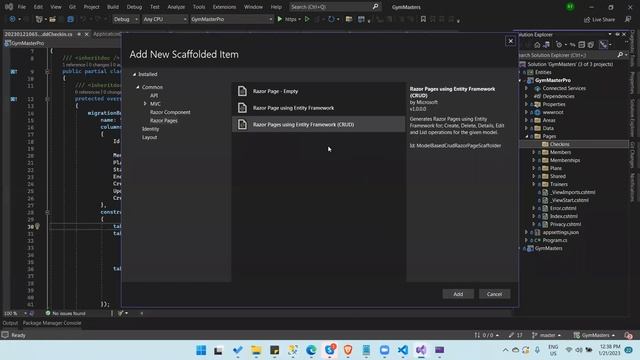The image size is (640, 360).
Task: Click Start Without Debugging outline play icon
Action: tap(307, 19)
